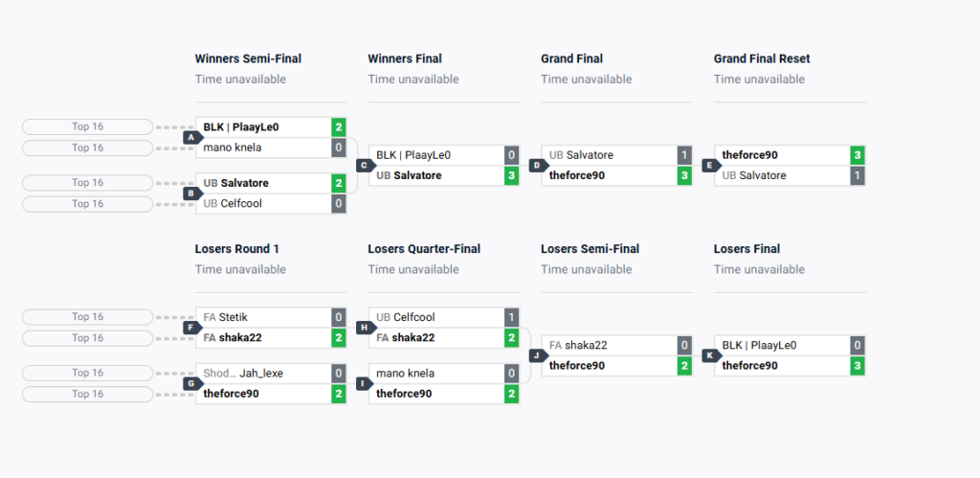Click the match J identifier badge
The height and width of the screenshot is (478, 980).
coord(537,355)
